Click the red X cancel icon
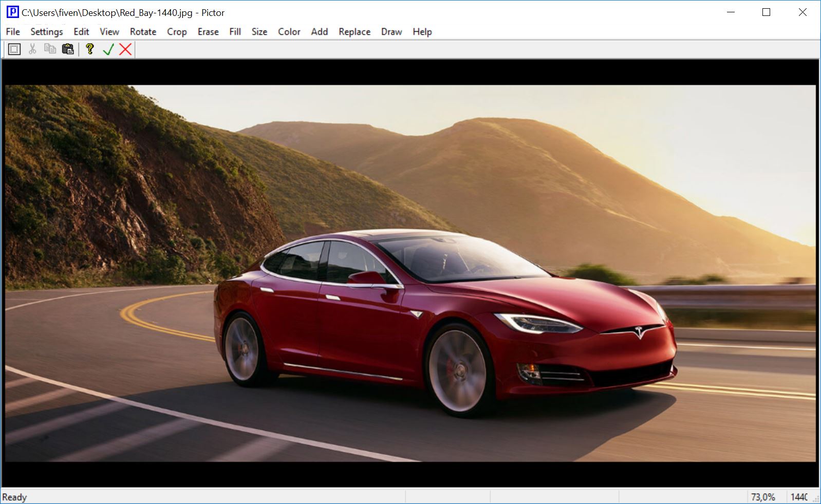 125,49
